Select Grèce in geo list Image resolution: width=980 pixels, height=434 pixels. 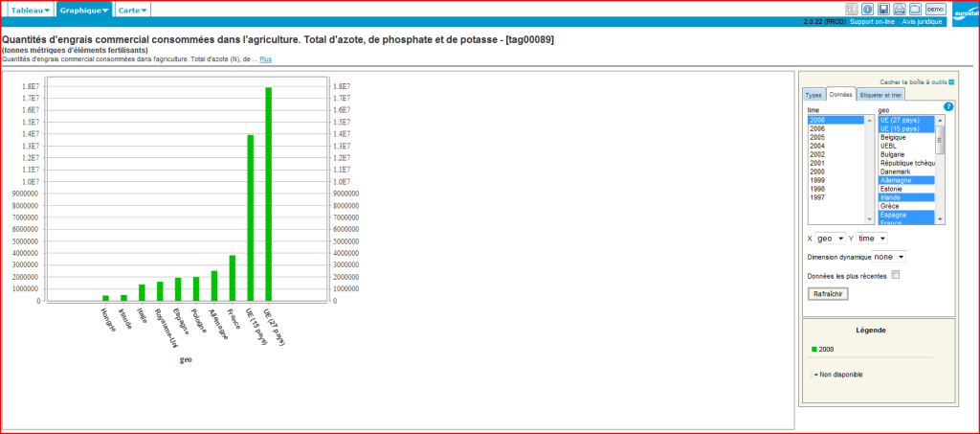coord(906,206)
